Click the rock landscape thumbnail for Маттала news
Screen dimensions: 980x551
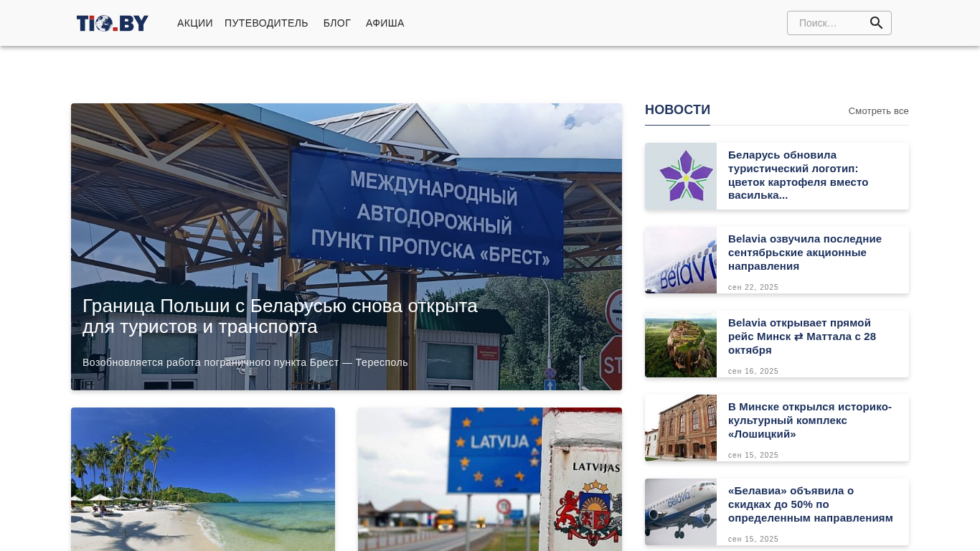point(681,344)
